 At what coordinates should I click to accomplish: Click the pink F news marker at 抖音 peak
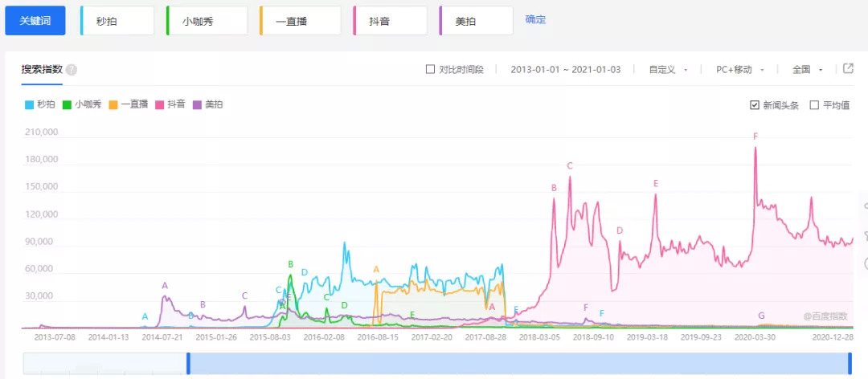click(755, 137)
